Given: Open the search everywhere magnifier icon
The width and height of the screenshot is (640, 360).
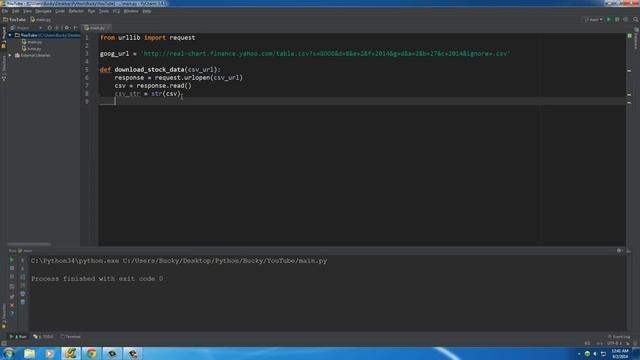Looking at the screenshot, I should [x=636, y=19].
